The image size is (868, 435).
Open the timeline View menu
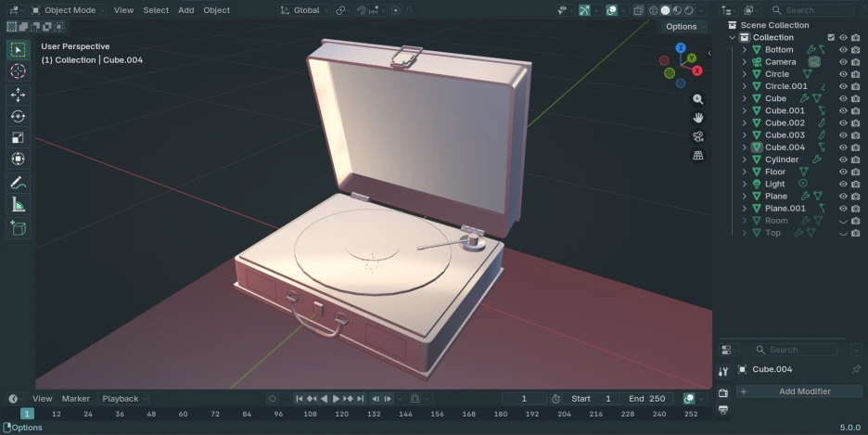(x=42, y=399)
